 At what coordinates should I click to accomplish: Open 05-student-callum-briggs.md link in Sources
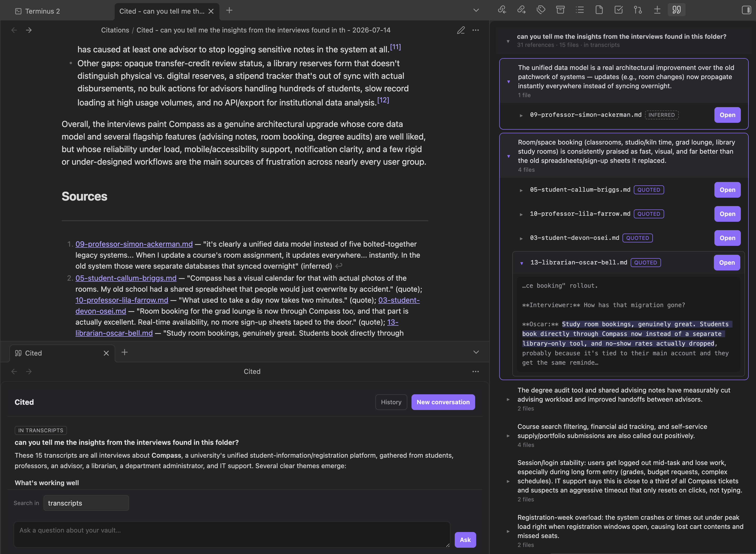click(126, 278)
